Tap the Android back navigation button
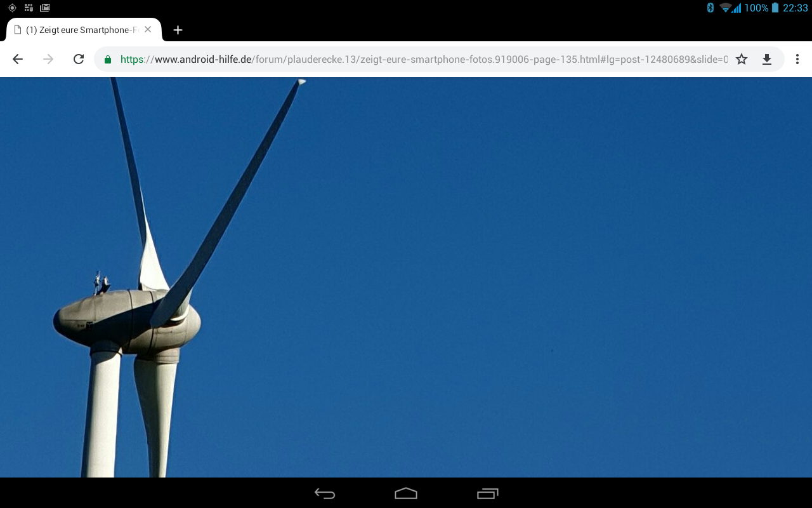The width and height of the screenshot is (812, 508). click(325, 493)
